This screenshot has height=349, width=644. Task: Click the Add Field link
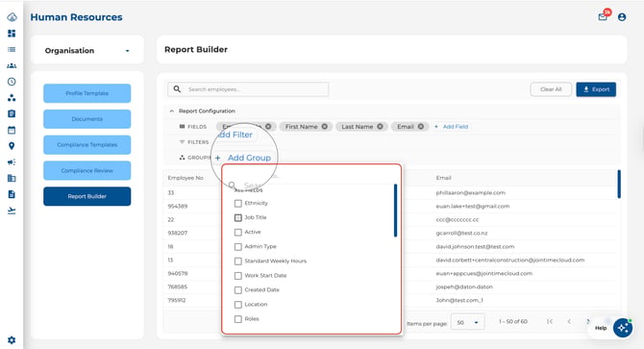click(x=452, y=127)
